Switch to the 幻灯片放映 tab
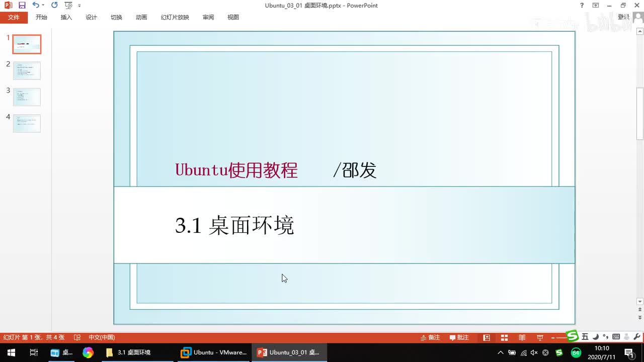 175,17
